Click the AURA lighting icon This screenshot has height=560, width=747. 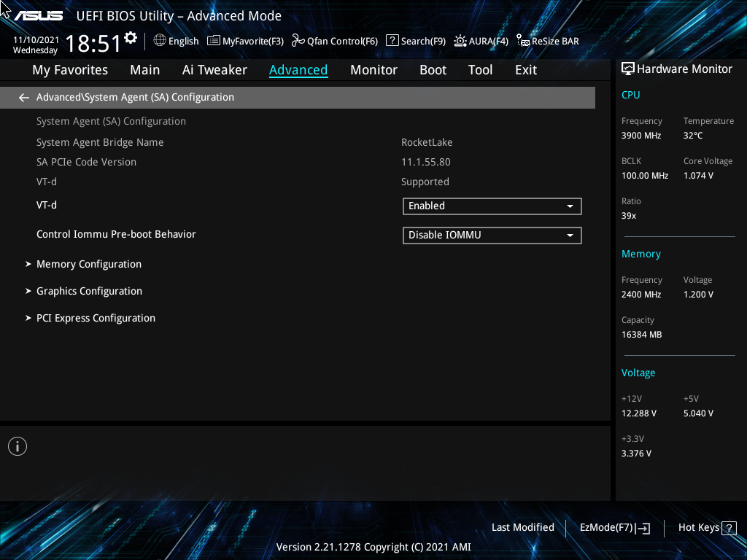(460, 41)
